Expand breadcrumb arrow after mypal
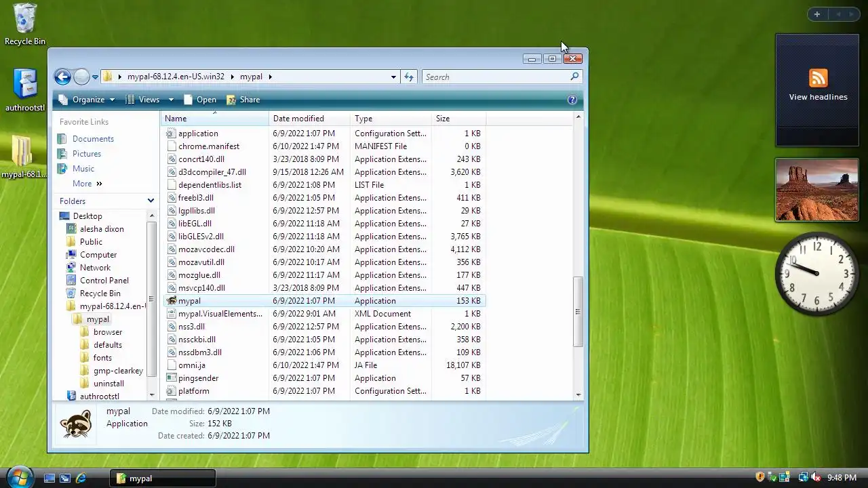 click(271, 77)
